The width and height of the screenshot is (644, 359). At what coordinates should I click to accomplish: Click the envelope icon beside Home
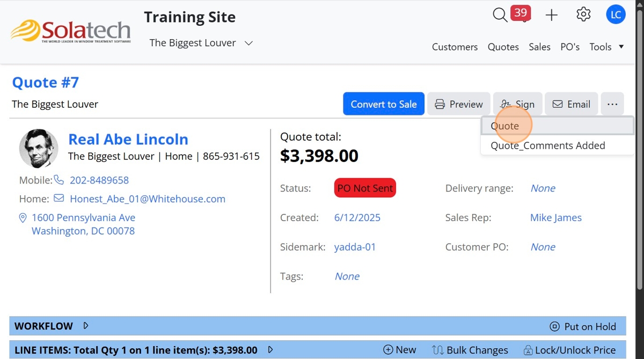pos(59,199)
